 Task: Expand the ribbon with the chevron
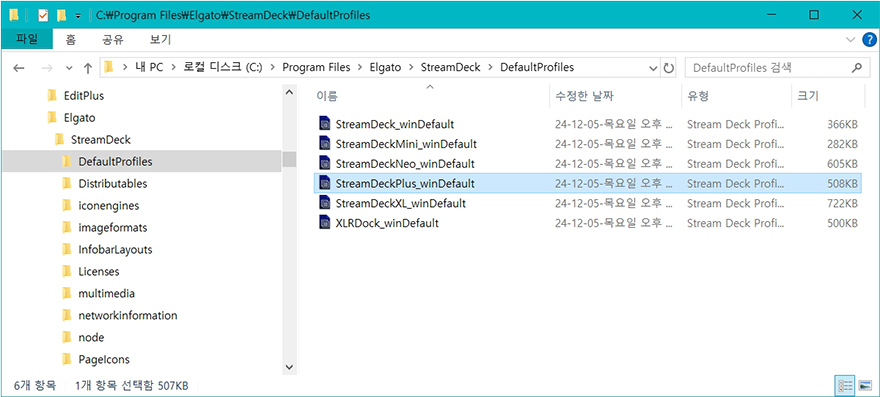850,40
